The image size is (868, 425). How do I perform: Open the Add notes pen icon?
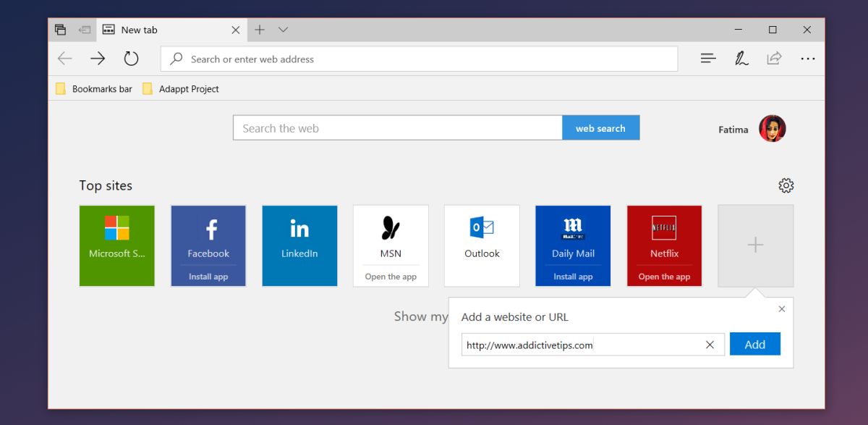coord(741,59)
